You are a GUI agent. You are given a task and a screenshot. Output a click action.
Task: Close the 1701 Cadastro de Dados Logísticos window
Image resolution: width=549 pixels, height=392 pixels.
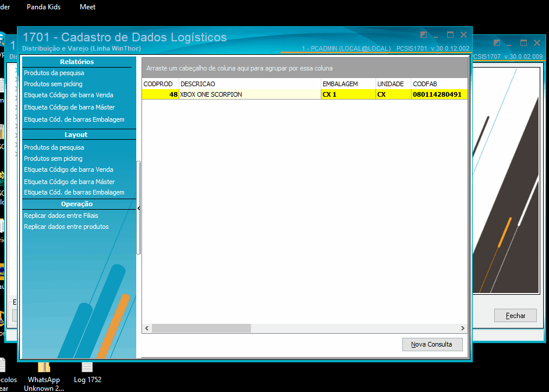coord(463,35)
